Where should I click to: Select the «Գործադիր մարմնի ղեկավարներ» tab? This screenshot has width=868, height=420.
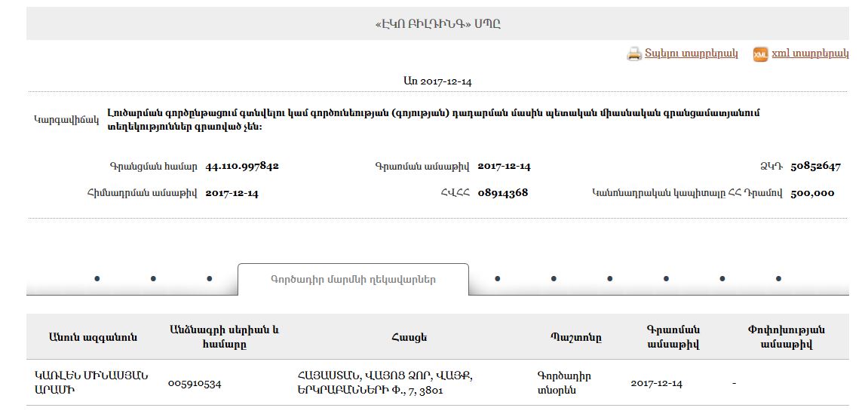tap(353, 280)
